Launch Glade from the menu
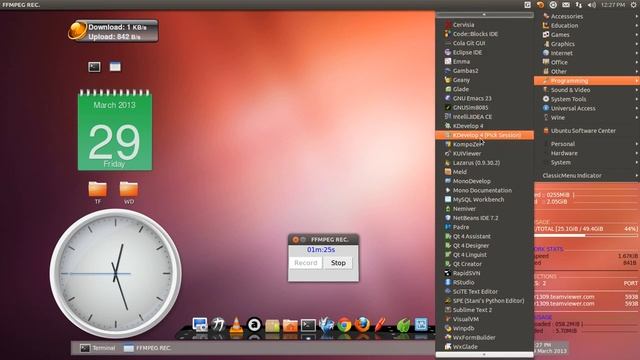This screenshot has width=640, height=360. click(484, 89)
